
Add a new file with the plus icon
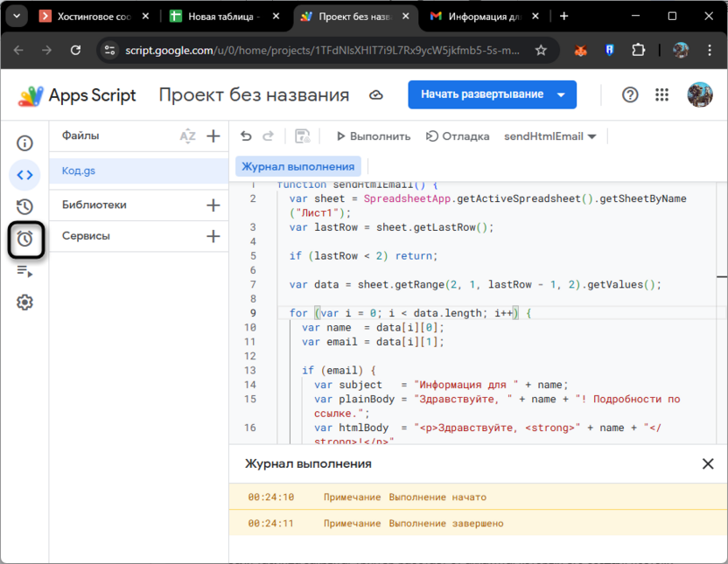click(x=212, y=136)
